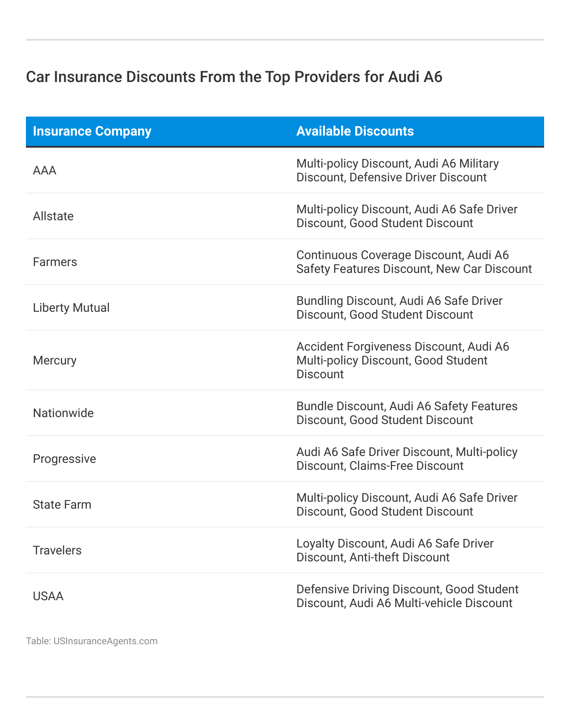This screenshot has width=570, height=728.
Task: Click Travelers' Loyalty and Anti-theft discounts text
Action: pos(395,551)
